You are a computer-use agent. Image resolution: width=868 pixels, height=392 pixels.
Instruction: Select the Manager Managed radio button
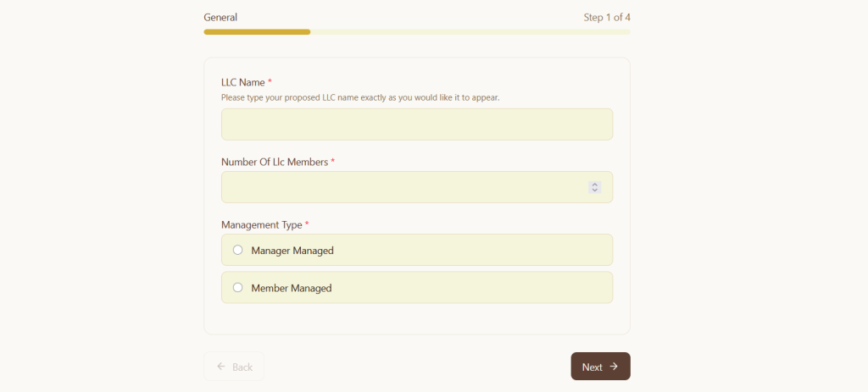(237, 250)
